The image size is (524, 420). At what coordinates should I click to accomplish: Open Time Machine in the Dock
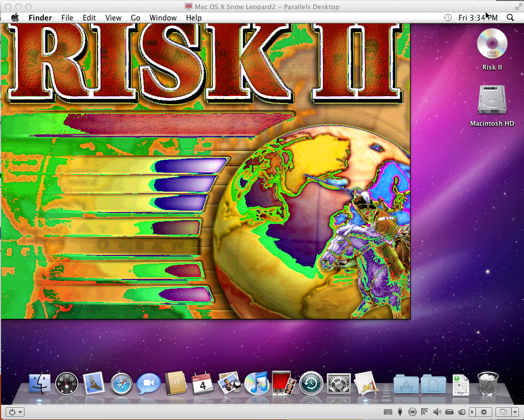click(x=311, y=384)
